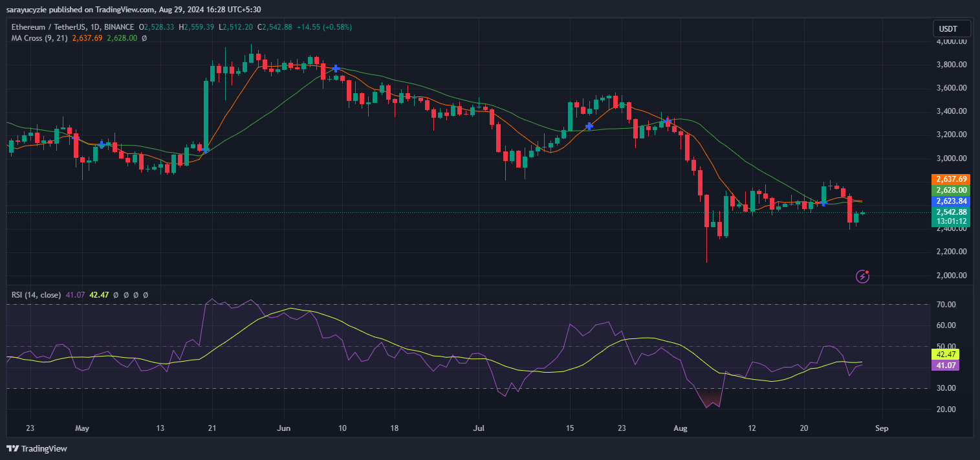Viewport: 980px width, 460px height.
Task: Click the 60.00 RSI axis label
Action: point(946,325)
